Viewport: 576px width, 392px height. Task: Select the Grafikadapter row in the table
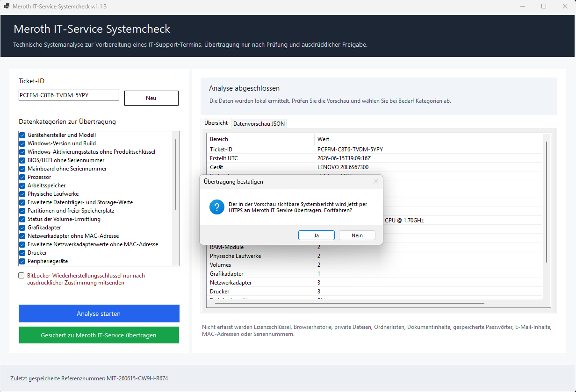click(x=375, y=274)
